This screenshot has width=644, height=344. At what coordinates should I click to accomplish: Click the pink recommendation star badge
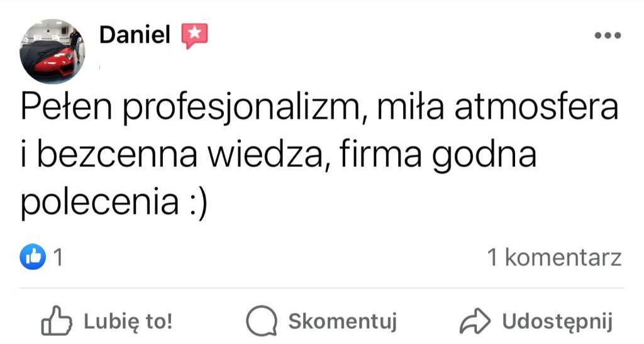click(x=194, y=36)
